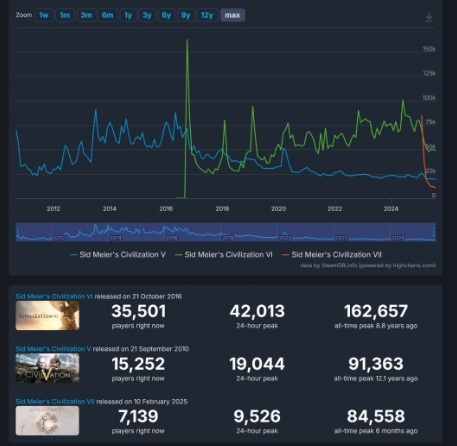This screenshot has height=446, width=457.
Task: Open Sid Meier's Civilization VII link
Action: point(55,401)
